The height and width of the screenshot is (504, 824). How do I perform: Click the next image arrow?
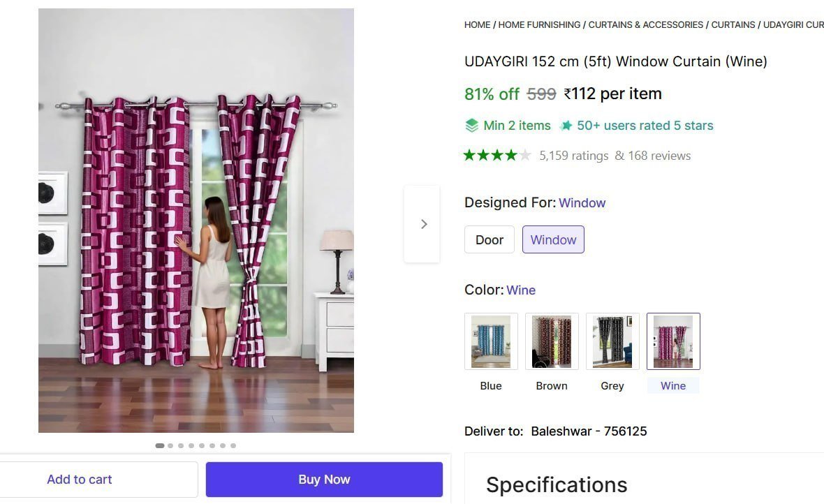423,224
